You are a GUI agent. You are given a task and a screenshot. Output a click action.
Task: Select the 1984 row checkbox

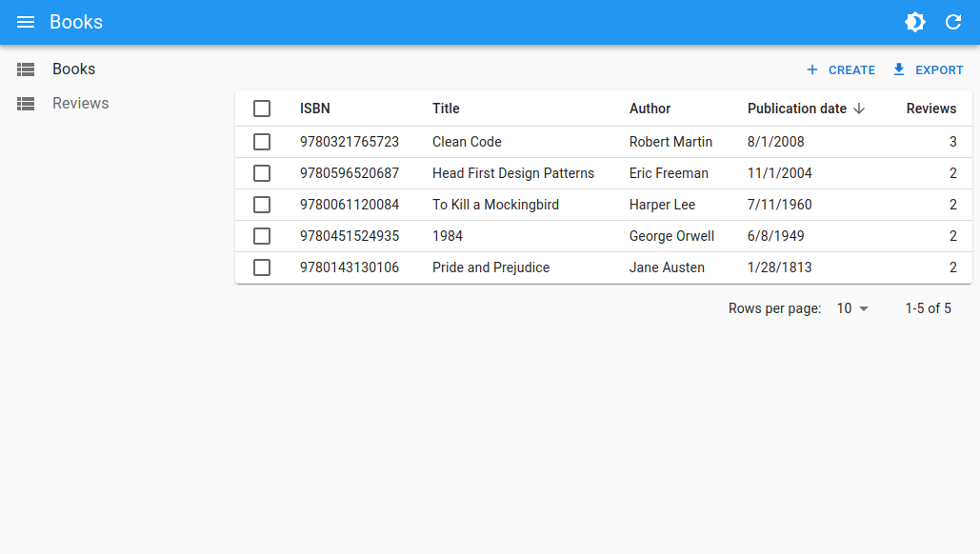tap(262, 236)
